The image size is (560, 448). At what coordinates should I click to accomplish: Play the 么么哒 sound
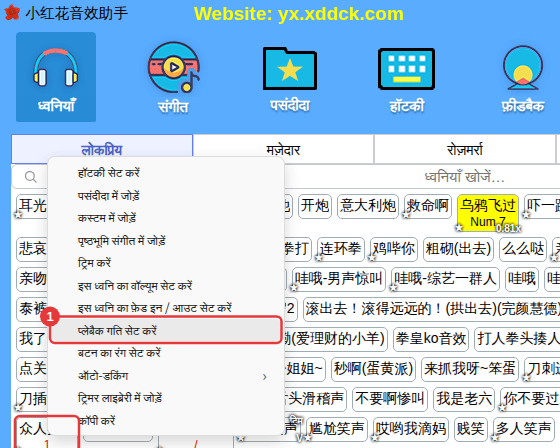[523, 249]
